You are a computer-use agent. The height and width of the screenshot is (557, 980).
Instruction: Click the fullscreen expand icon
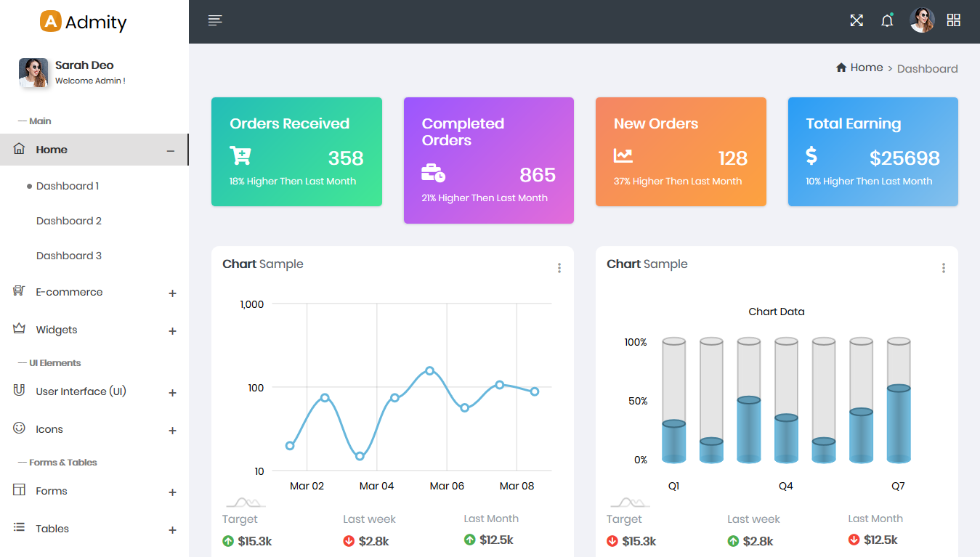[x=857, y=20]
